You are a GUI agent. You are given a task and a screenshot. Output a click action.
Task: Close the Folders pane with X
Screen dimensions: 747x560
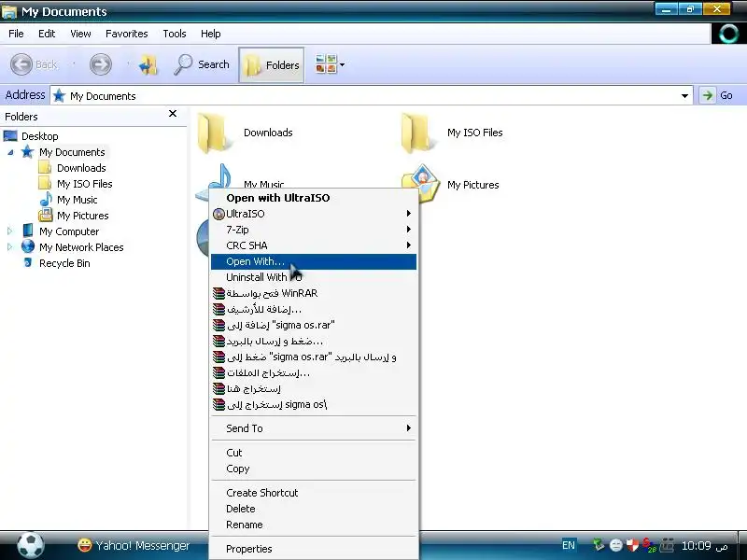(x=173, y=113)
